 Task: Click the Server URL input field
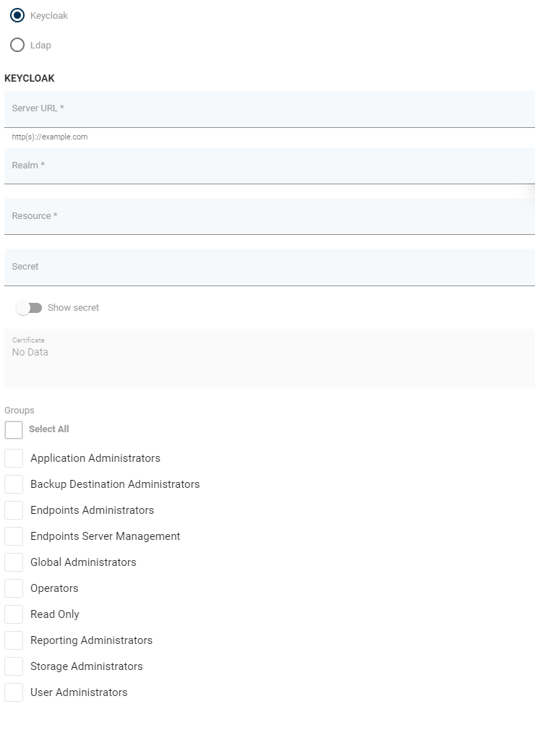point(269,109)
